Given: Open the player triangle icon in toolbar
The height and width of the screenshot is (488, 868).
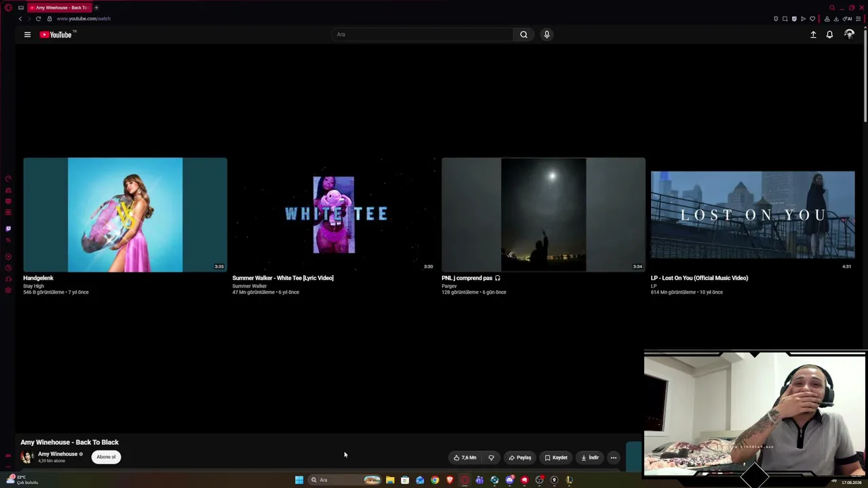Looking at the screenshot, I should click(x=803, y=19).
